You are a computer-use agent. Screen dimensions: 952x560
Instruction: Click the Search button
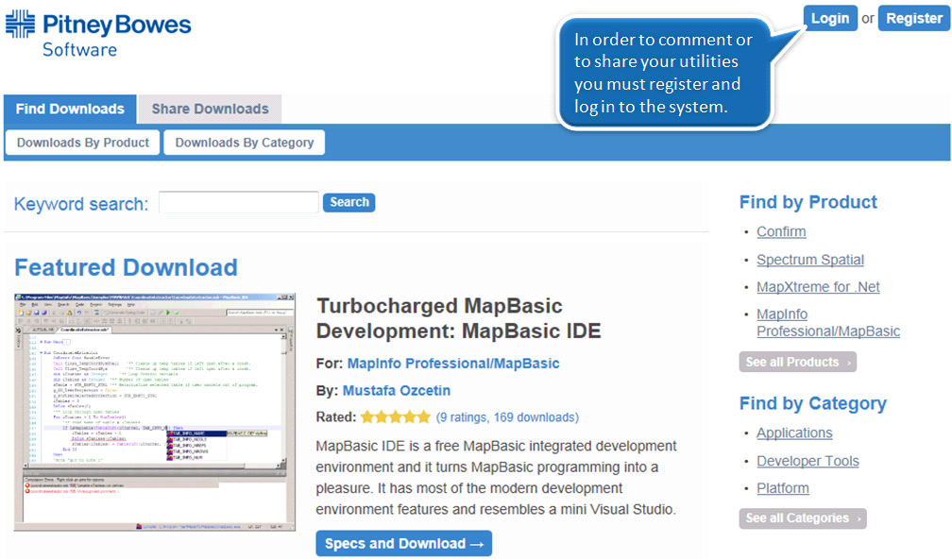[x=349, y=202]
